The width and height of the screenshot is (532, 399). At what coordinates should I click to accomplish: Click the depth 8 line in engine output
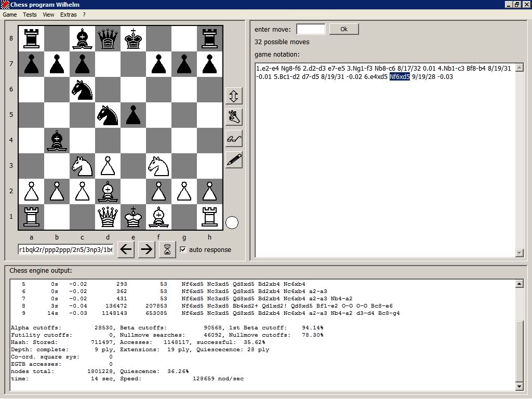[207, 305]
